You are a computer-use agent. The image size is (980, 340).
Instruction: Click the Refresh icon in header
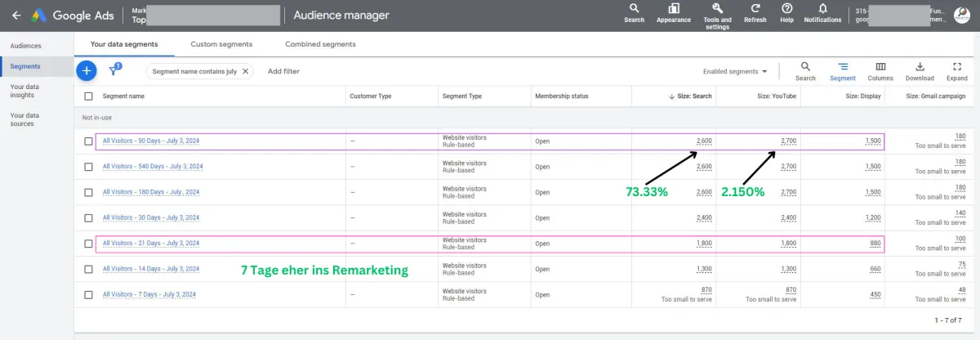755,8
